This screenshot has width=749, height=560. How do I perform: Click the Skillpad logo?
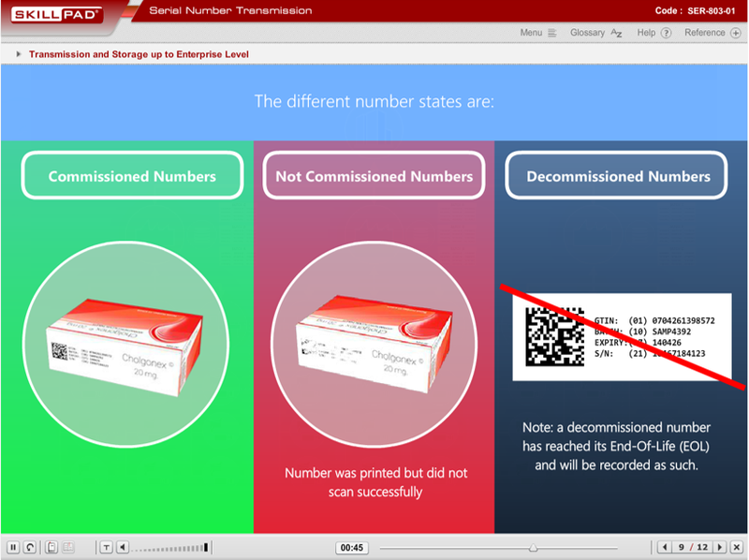click(56, 15)
